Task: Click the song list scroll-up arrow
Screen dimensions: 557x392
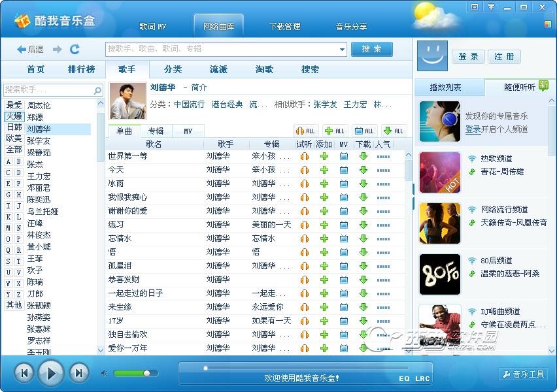Action: (x=409, y=155)
